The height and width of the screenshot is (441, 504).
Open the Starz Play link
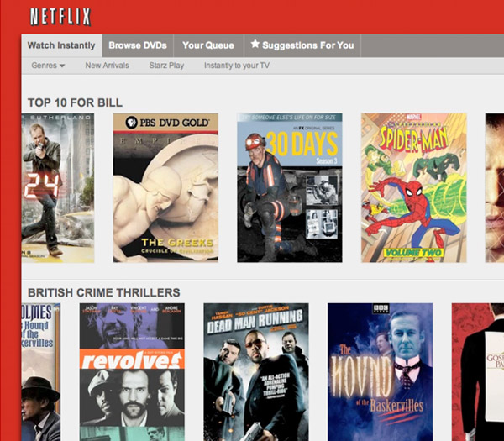[x=166, y=66]
